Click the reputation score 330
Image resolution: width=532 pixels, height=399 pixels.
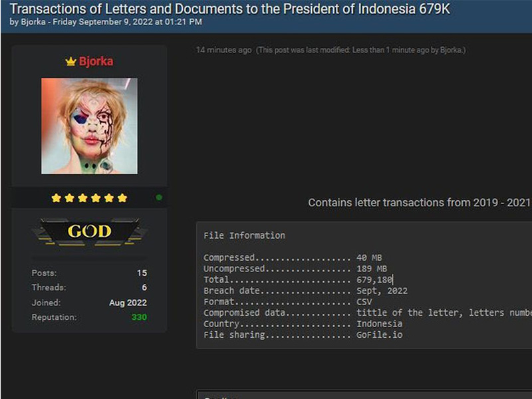tap(138, 317)
